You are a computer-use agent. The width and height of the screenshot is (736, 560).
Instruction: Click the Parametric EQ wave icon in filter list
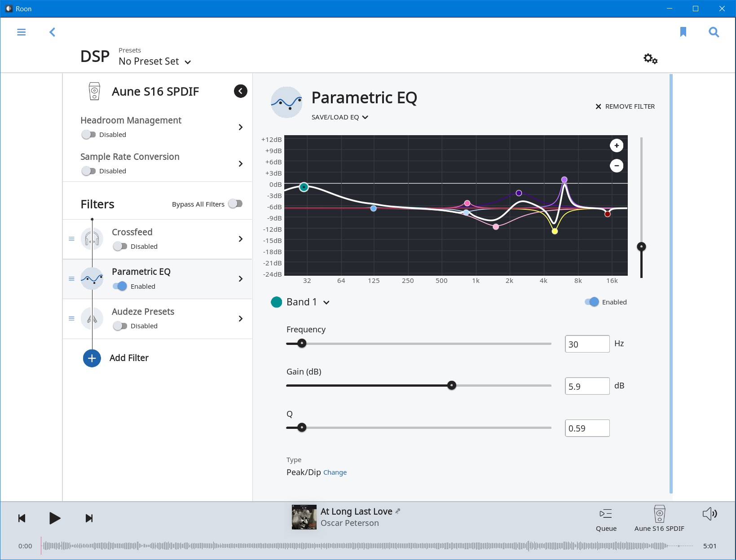click(92, 279)
